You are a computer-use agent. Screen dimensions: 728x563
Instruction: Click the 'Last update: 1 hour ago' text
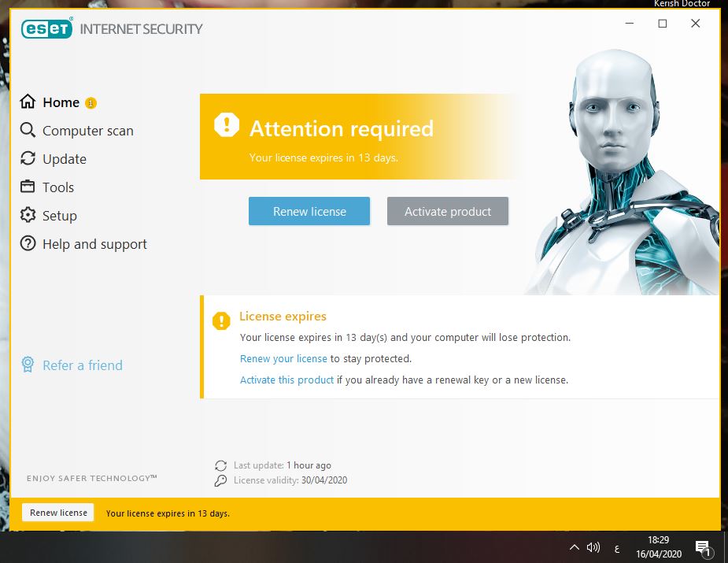pos(283,465)
